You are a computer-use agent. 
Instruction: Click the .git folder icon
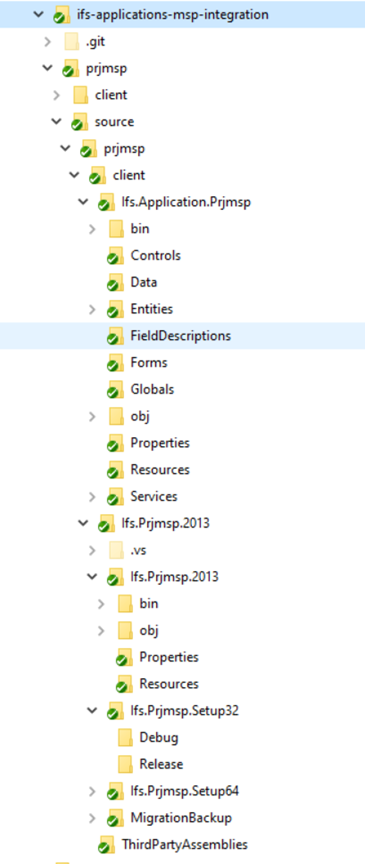(72, 41)
